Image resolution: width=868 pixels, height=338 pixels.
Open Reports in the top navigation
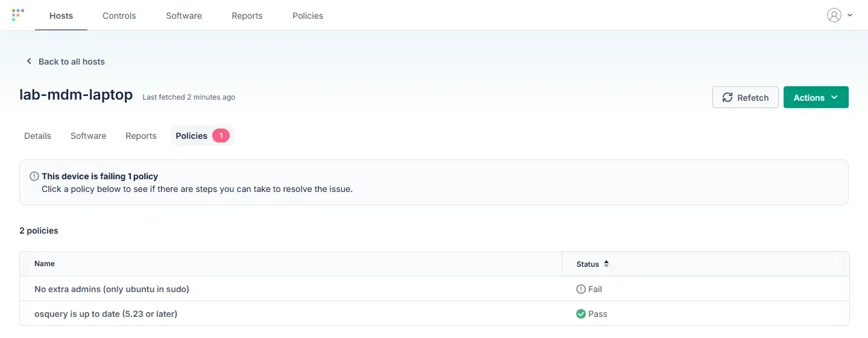[x=247, y=16]
